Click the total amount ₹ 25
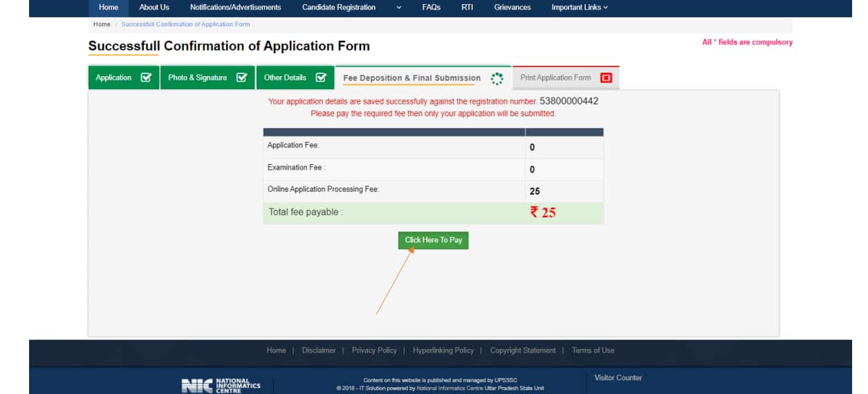Viewport: 868px width, 394px height. click(543, 213)
